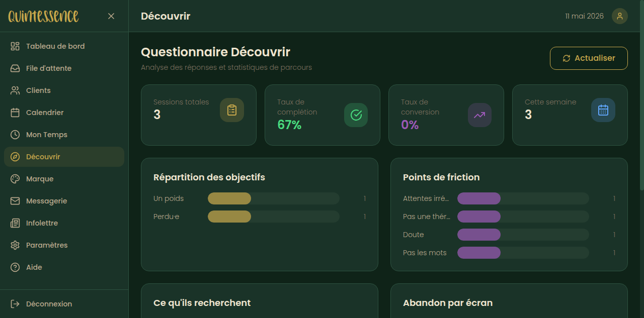The image size is (644, 318).
Task: Click the Tableau de bord grid icon
Action: tap(15, 46)
